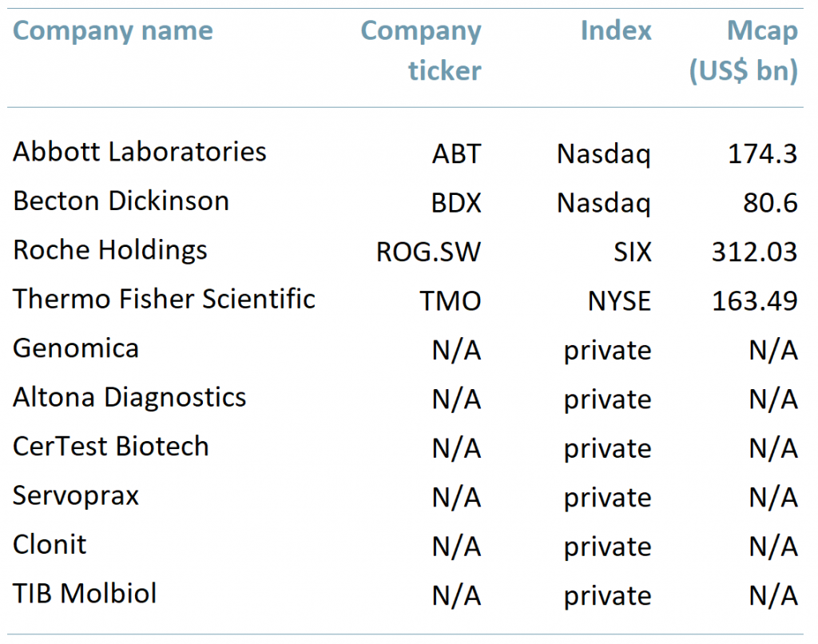Screen dimensions: 818x644
Task: Click the Roche Holdings row label
Action: coord(110,250)
